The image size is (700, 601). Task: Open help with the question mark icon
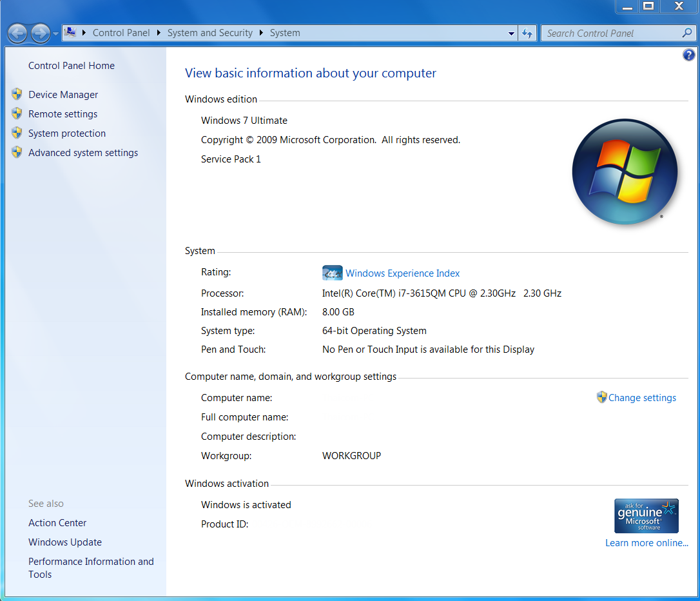[688, 55]
